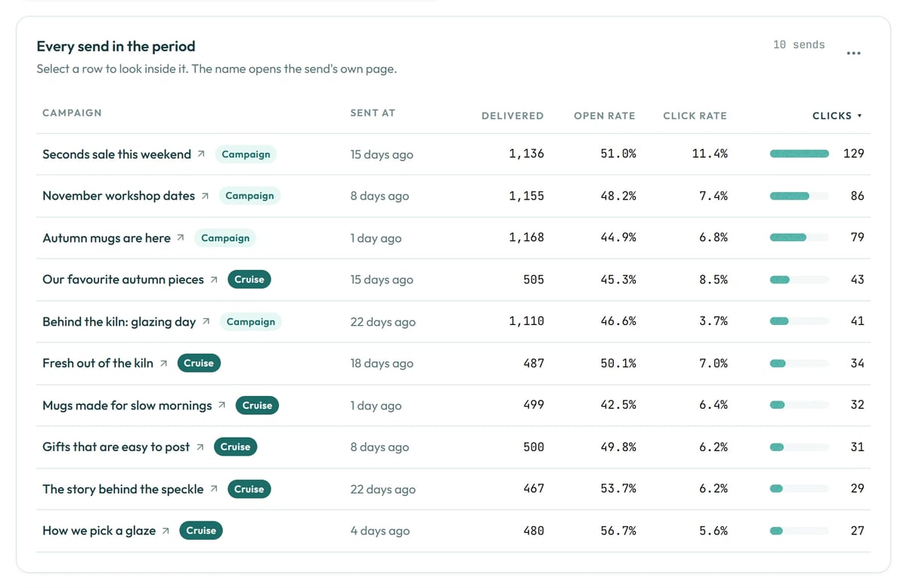
Task: Select the 4 days ago sent time
Action: coord(380,531)
